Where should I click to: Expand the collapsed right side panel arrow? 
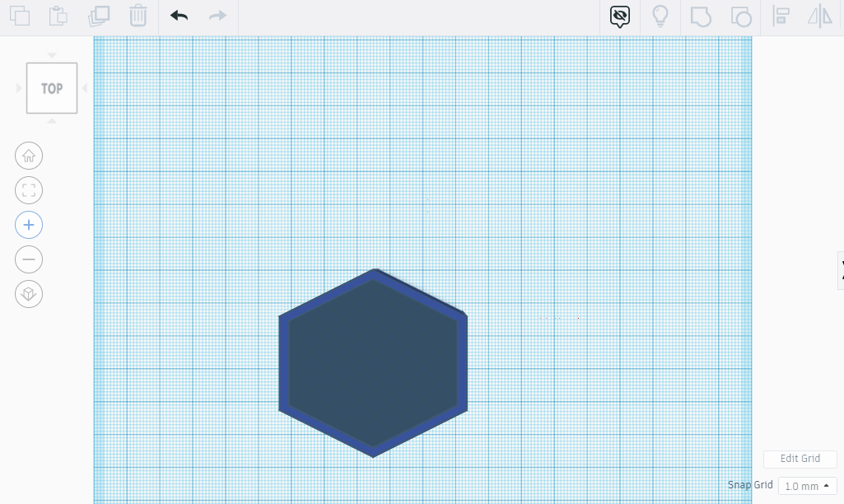pos(842,270)
